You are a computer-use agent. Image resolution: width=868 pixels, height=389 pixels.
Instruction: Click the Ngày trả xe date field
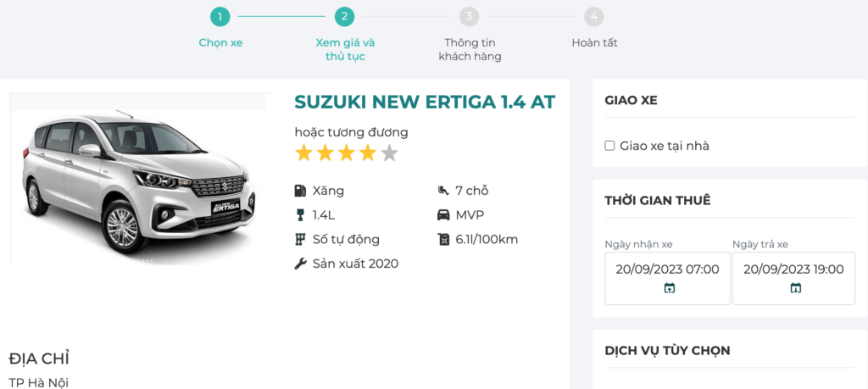click(x=793, y=270)
